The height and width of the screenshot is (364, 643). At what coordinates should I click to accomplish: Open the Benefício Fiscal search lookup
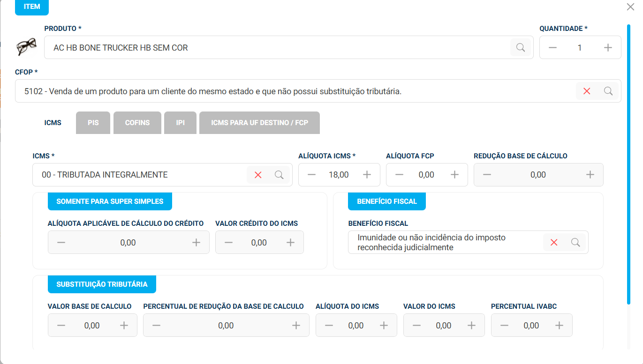point(575,242)
